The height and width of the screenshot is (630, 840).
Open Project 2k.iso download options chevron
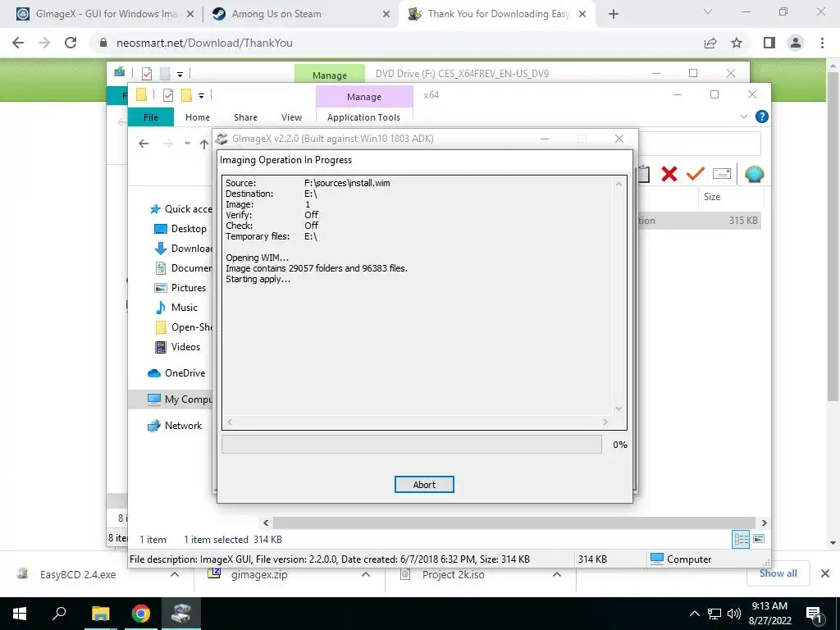pos(557,574)
